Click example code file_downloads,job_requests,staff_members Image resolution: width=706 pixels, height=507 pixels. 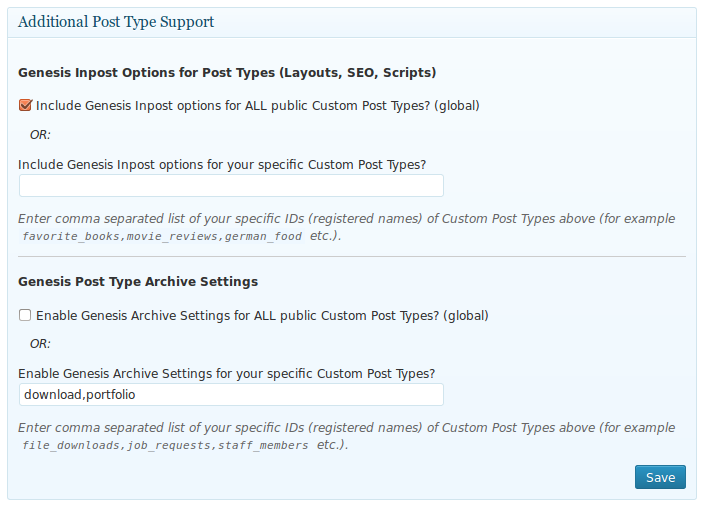pos(165,445)
